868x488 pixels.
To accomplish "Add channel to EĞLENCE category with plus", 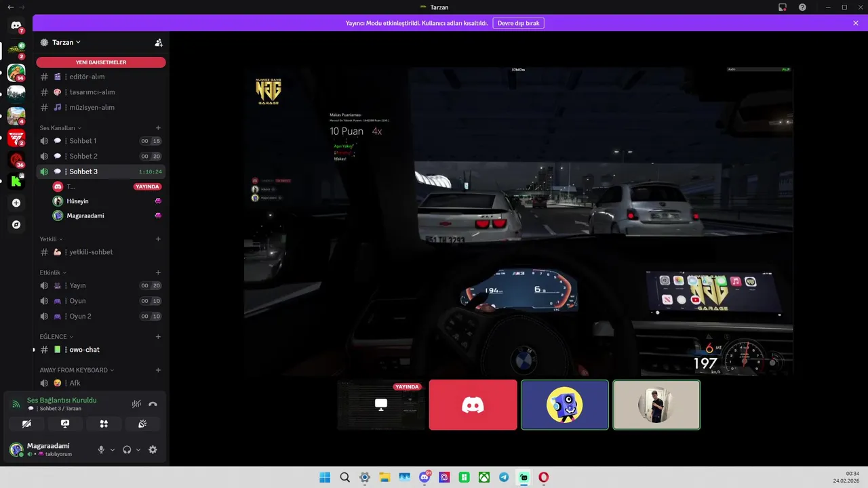I will [x=158, y=336].
